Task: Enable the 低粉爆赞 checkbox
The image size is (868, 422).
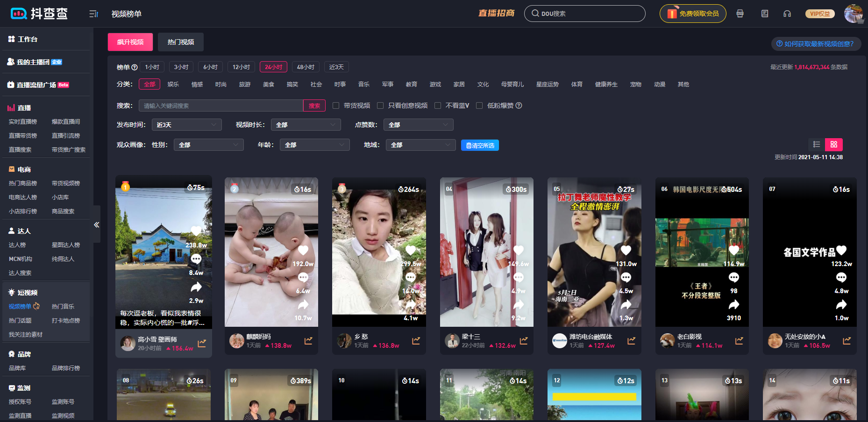Action: 479,105
